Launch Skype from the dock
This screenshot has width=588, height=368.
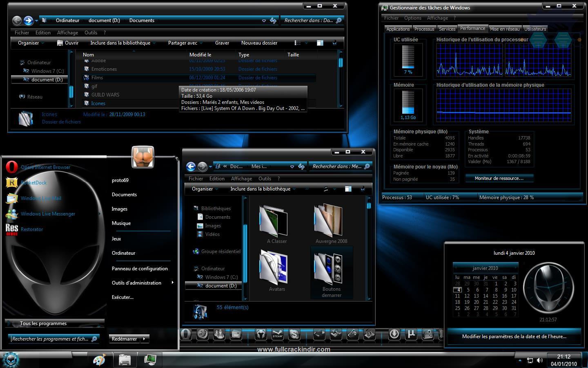[294, 334]
